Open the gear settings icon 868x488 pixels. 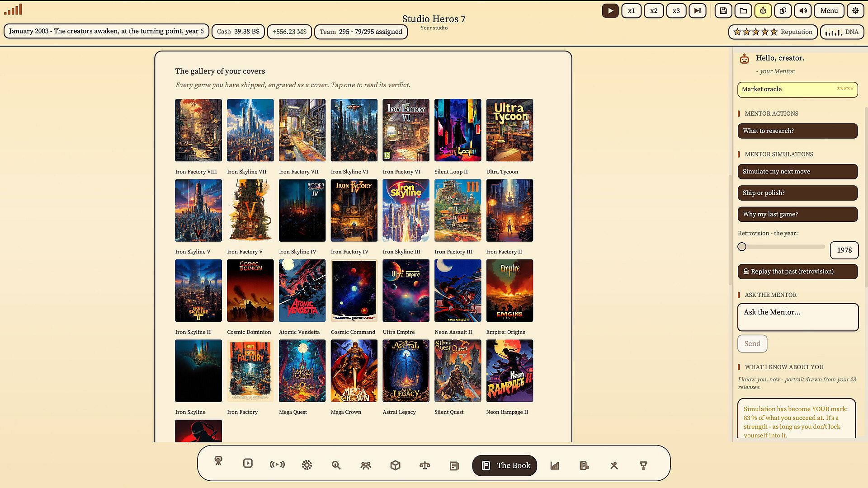tap(855, 11)
